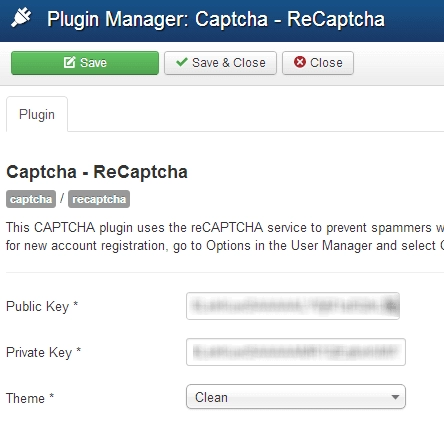Viewport: 444px width, 422px height.
Task: Click the Captcha - ReCaptcha heading
Action: (97, 172)
